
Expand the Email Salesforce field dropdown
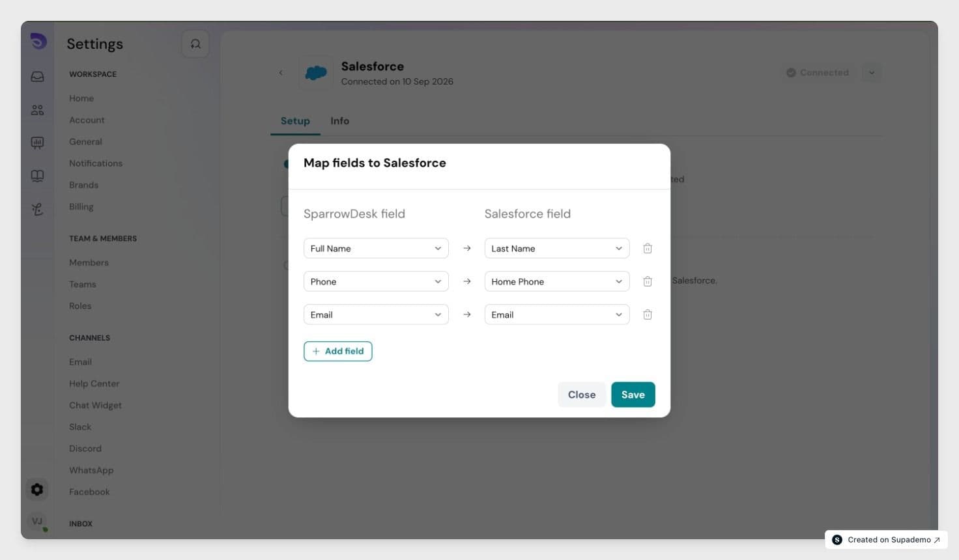tap(557, 315)
